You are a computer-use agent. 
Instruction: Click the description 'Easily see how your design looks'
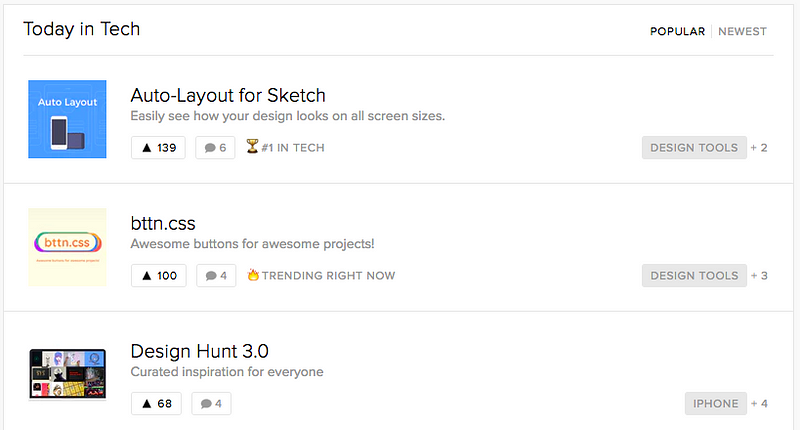pos(288,116)
